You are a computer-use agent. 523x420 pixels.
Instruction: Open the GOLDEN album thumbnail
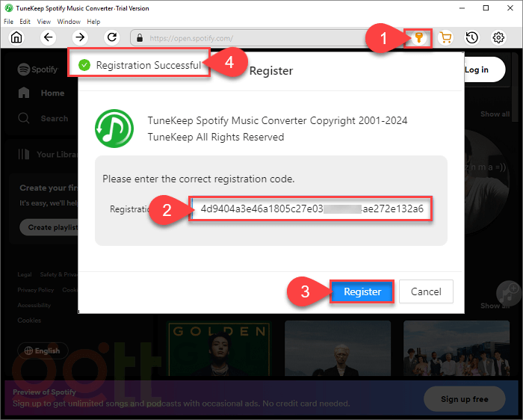(x=219, y=348)
